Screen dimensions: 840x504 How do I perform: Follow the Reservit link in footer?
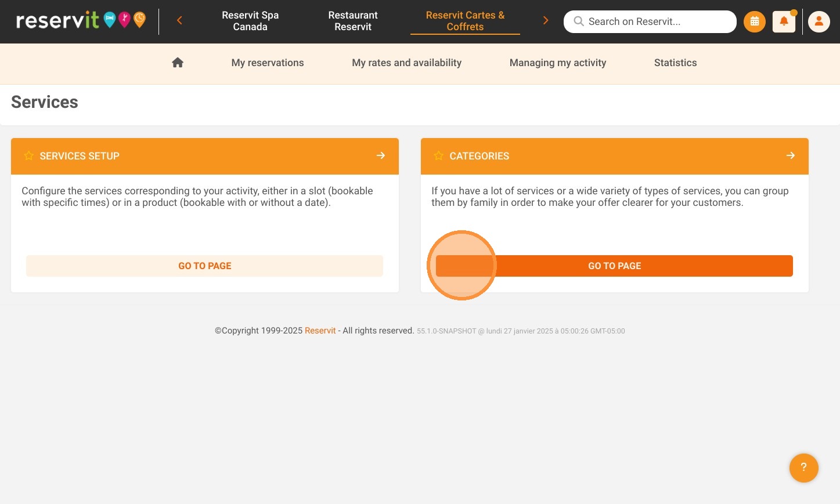click(x=320, y=331)
